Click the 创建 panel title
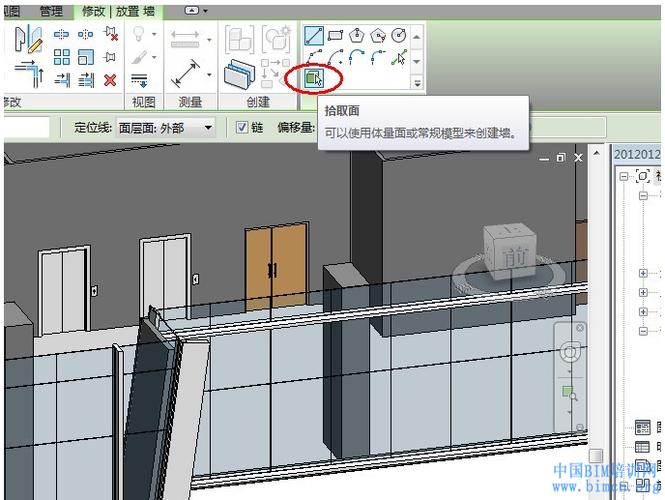This screenshot has height=500, width=665. coord(258,102)
